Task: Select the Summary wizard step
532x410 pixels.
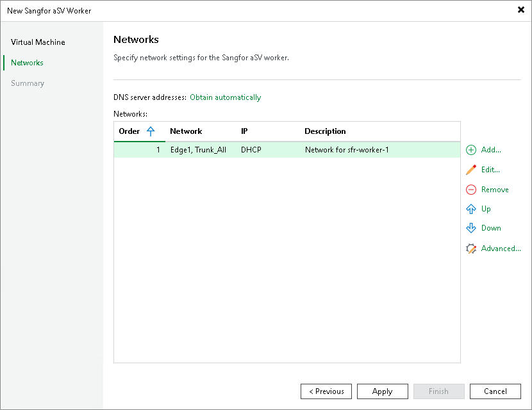Action: pyautogui.click(x=28, y=83)
